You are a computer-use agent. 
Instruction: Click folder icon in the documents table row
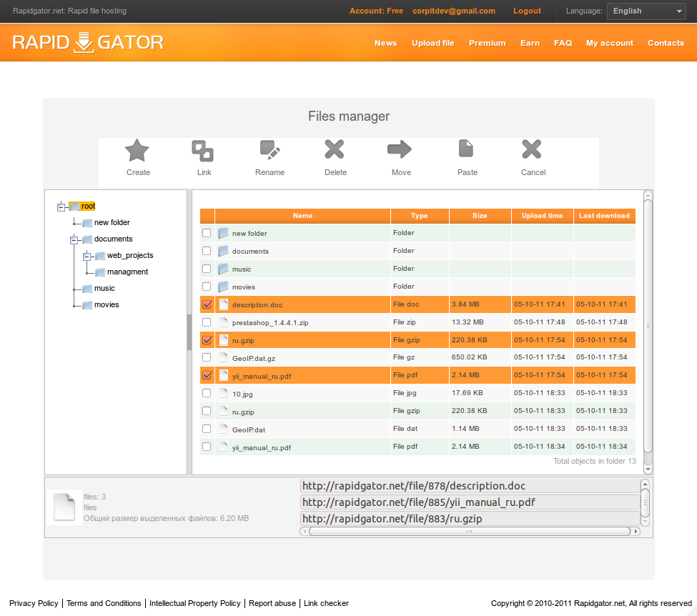[223, 251]
